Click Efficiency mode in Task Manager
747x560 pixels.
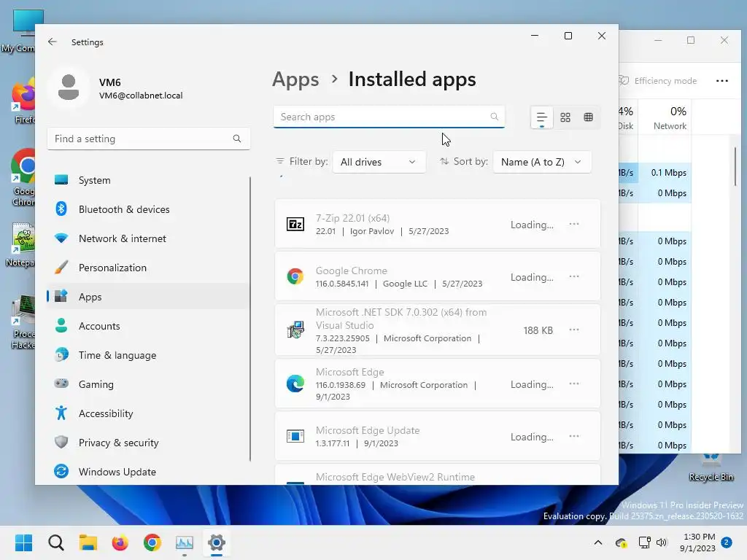(x=659, y=81)
